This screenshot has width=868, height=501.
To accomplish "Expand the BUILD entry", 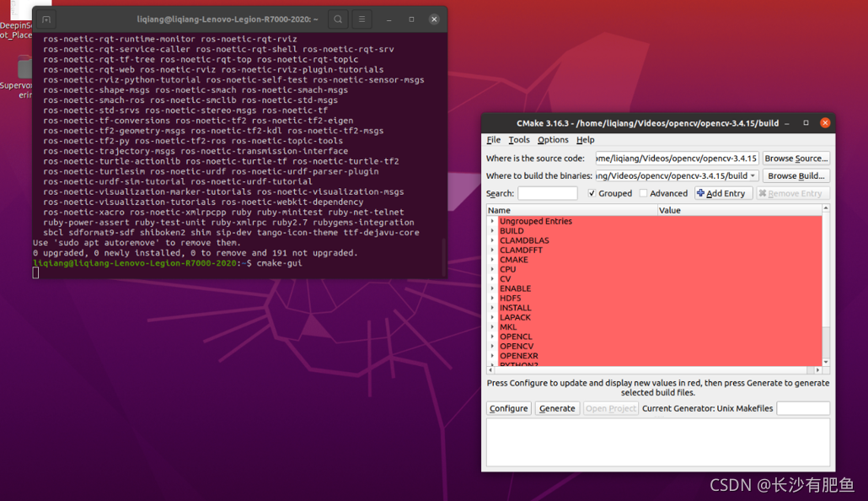I will (x=493, y=230).
